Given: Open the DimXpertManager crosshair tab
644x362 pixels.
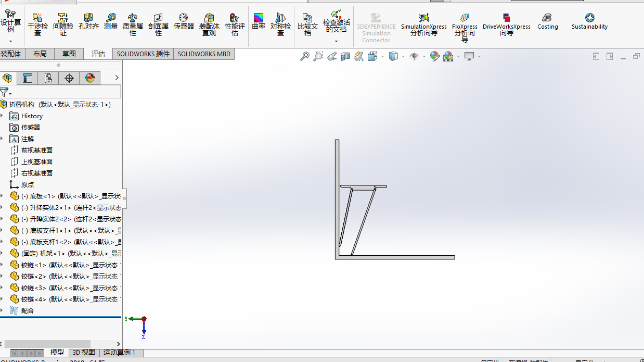Looking at the screenshot, I should (69, 78).
